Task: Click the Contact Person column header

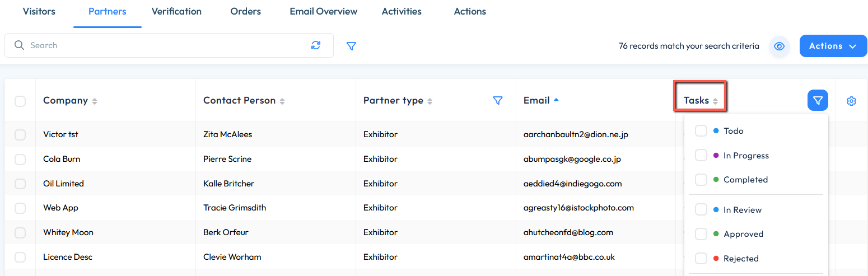Action: click(x=240, y=101)
